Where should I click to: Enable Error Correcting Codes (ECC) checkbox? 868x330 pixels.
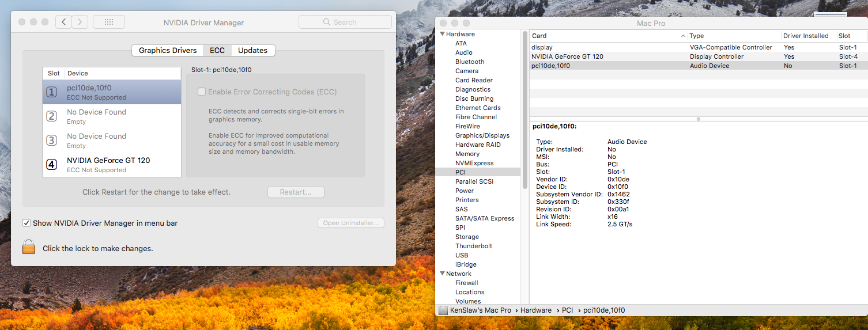coord(202,92)
